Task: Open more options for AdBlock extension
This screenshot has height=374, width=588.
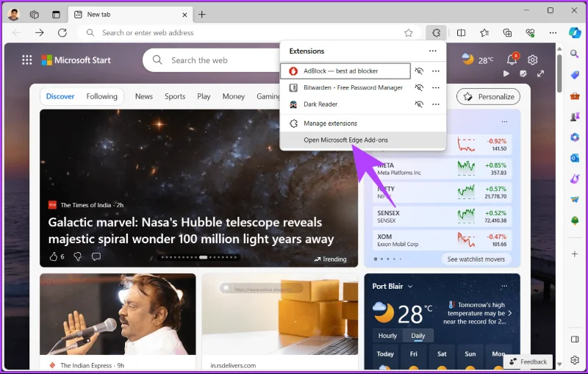Action: coord(435,71)
